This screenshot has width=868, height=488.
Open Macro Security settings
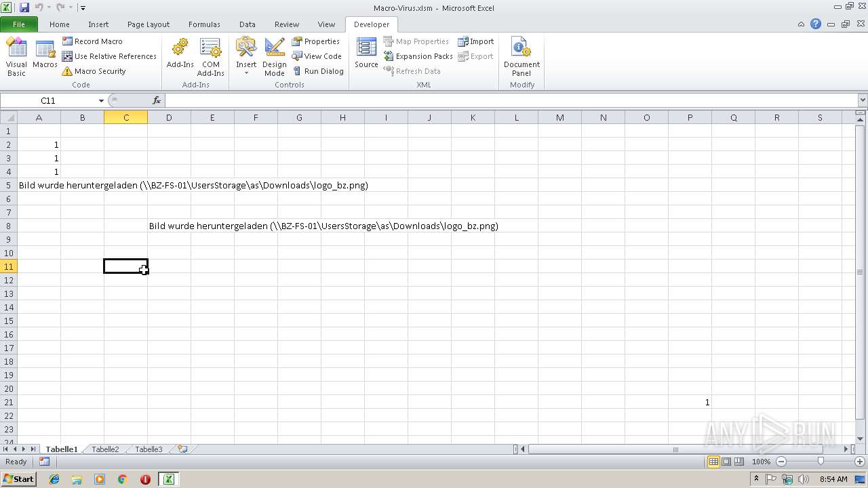tap(94, 71)
